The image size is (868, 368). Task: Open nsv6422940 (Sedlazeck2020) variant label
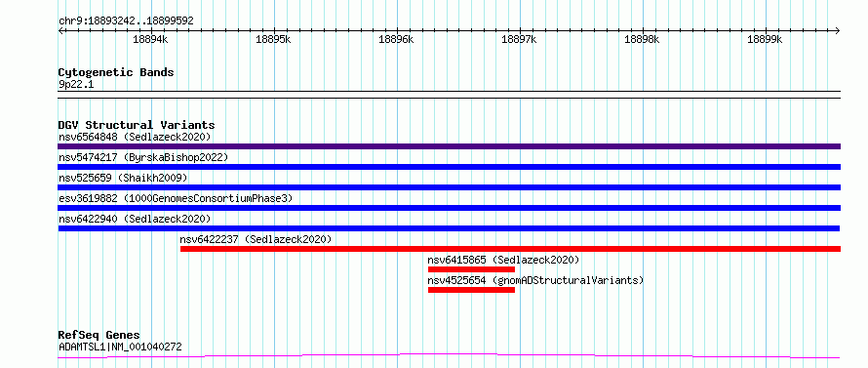[x=135, y=219]
